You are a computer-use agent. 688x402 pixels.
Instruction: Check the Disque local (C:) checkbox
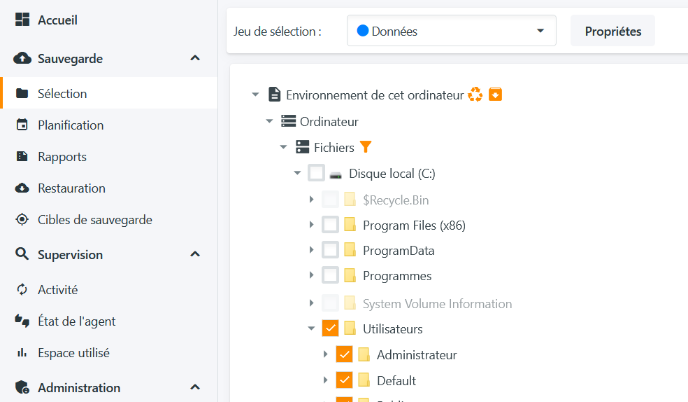pyautogui.click(x=316, y=173)
